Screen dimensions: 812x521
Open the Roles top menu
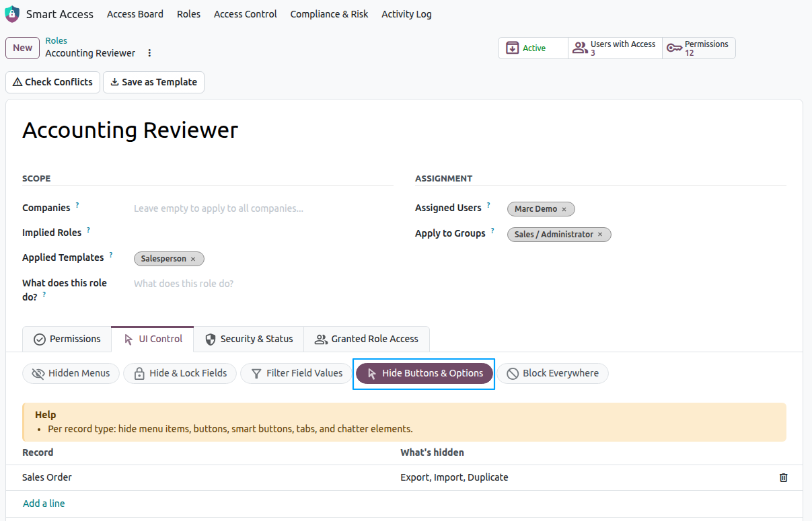pyautogui.click(x=189, y=14)
